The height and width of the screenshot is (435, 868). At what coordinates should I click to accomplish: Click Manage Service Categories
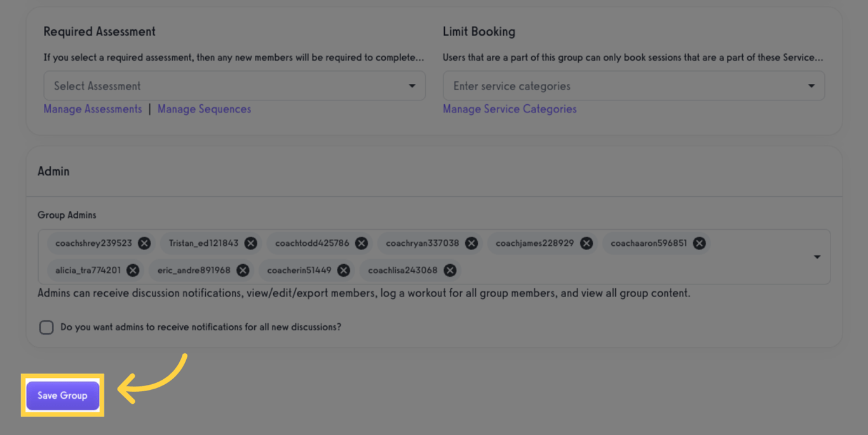coord(510,109)
